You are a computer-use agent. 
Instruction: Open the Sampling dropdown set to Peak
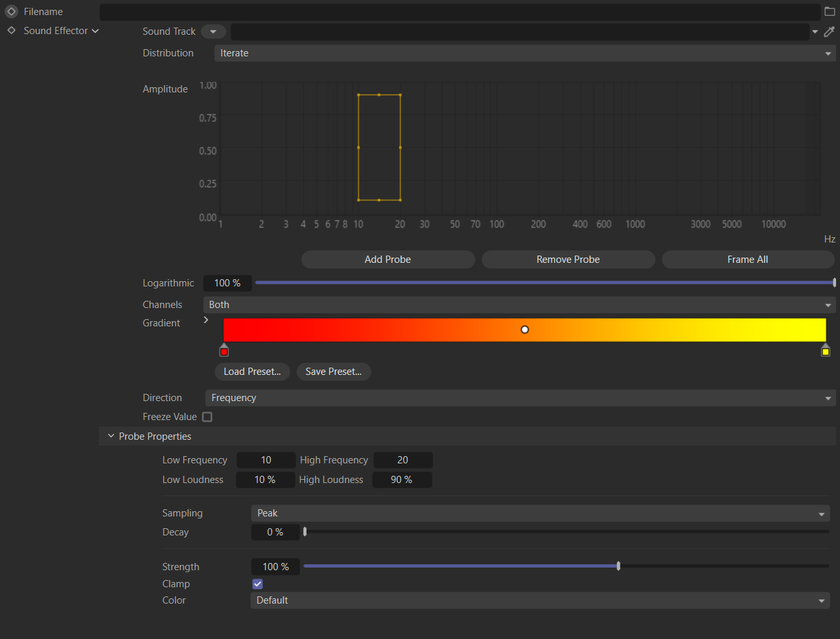(541, 513)
